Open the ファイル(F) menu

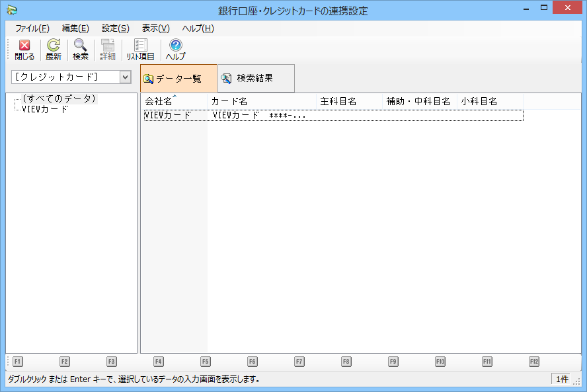32,28
